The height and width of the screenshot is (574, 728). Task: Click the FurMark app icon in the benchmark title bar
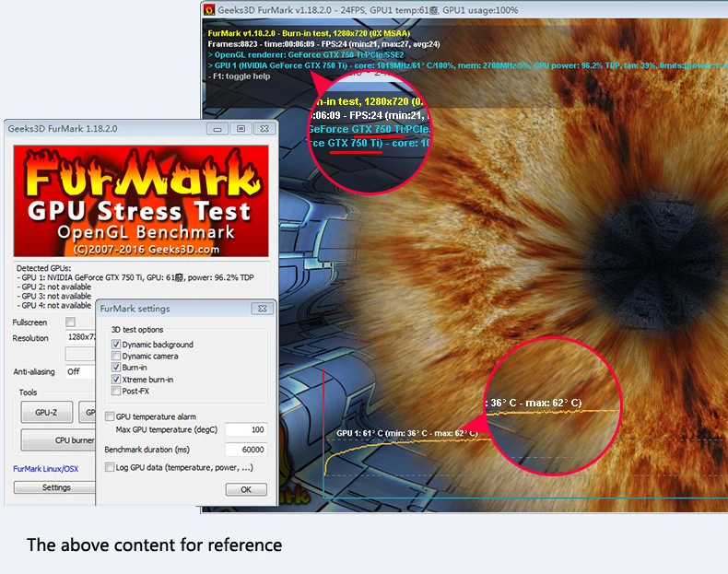[x=209, y=10]
